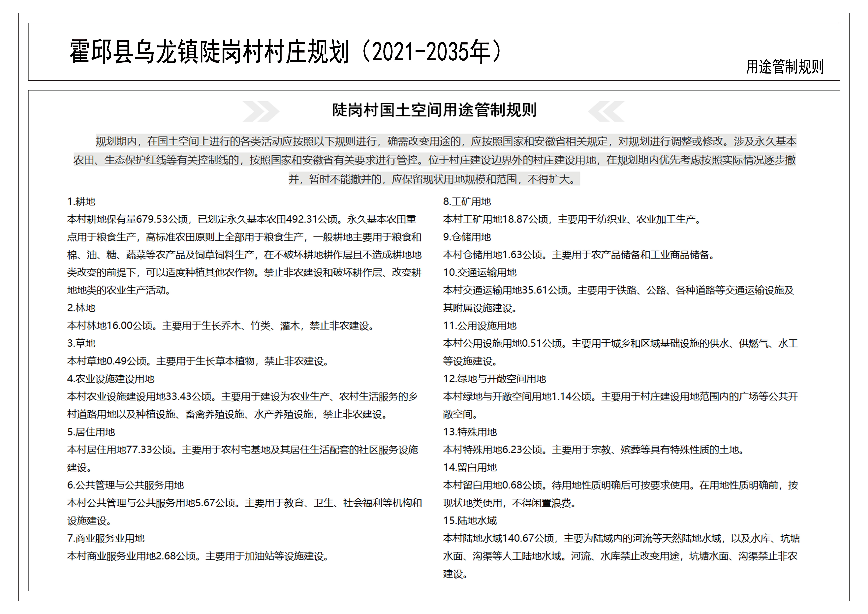Viewport: 868px width, 614px height.
Task: Click the 11.公用设施用地 heading
Action: click(480, 326)
